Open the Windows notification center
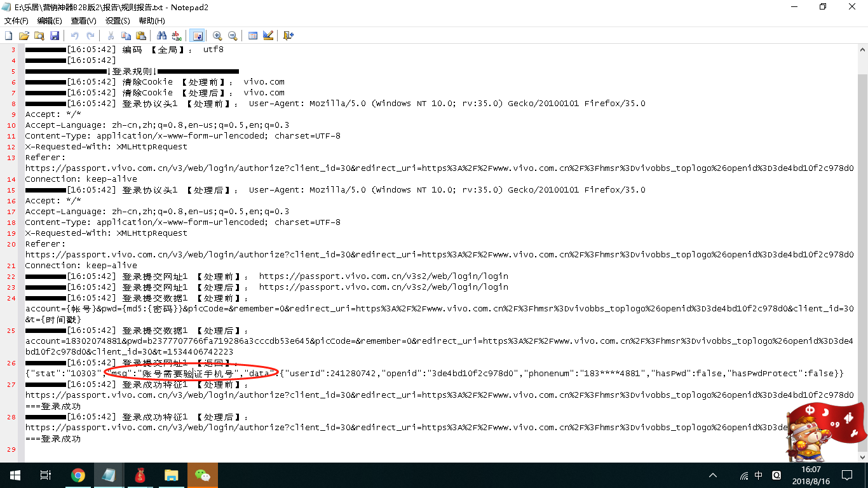Image resolution: width=868 pixels, height=488 pixels. click(847, 475)
